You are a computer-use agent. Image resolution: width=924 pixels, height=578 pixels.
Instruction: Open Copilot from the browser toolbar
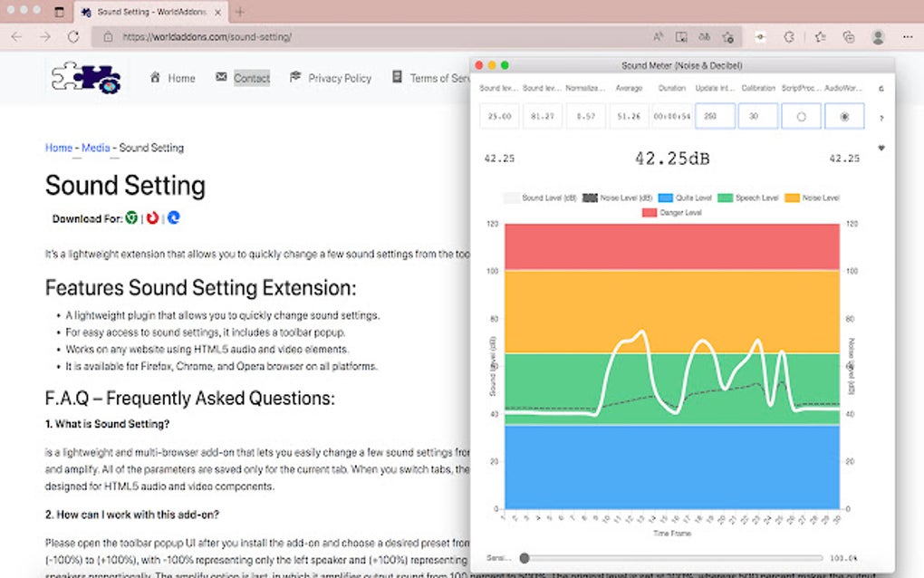click(790, 37)
